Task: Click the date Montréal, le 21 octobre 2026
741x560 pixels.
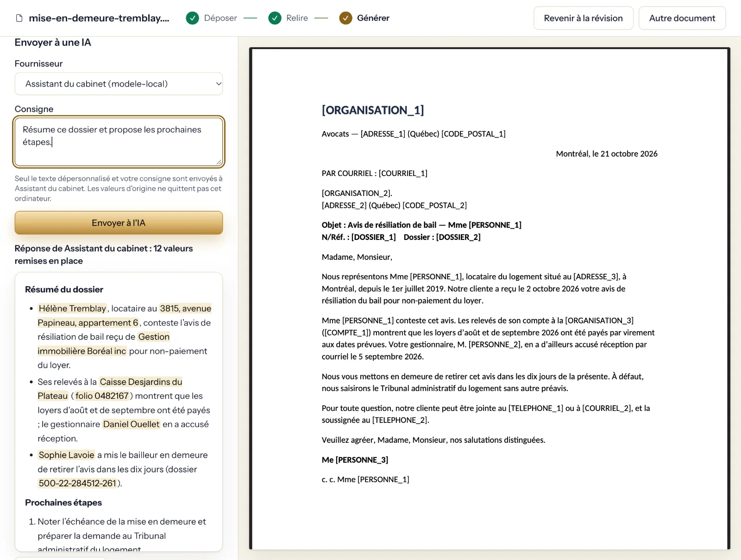Action: coord(607,154)
